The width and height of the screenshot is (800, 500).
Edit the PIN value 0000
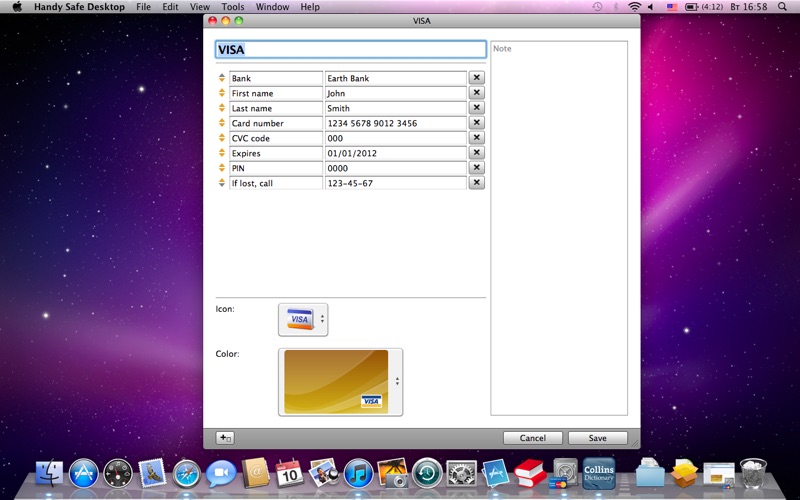coord(395,168)
